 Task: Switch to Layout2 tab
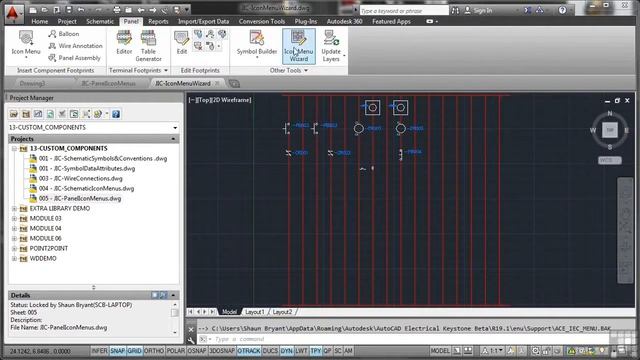[x=282, y=312]
